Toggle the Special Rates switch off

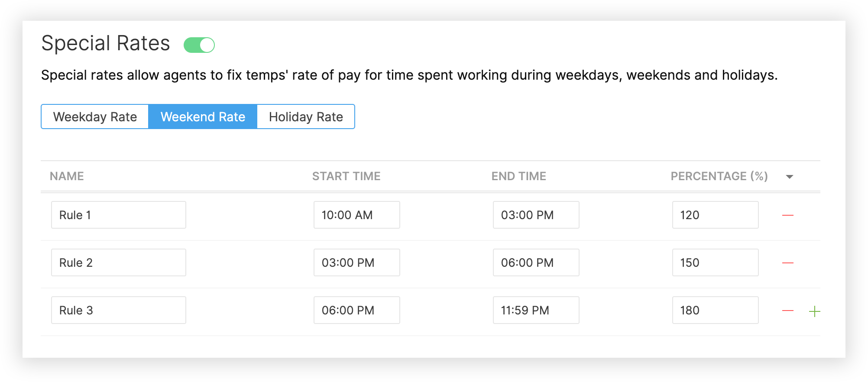199,45
